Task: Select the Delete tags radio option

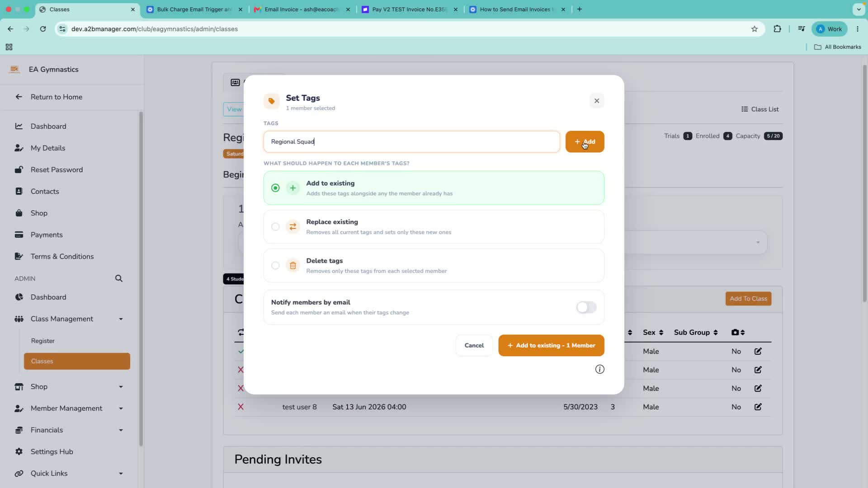Action: pos(275,266)
